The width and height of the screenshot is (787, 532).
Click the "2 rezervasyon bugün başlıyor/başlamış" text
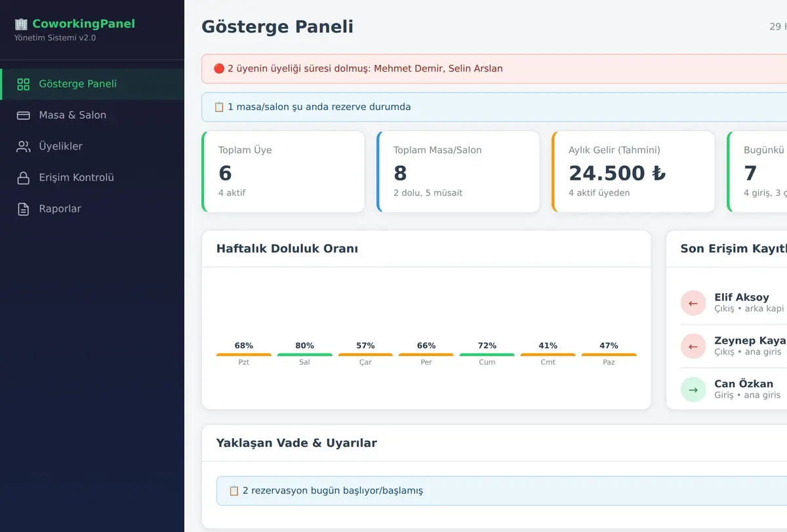click(x=333, y=491)
